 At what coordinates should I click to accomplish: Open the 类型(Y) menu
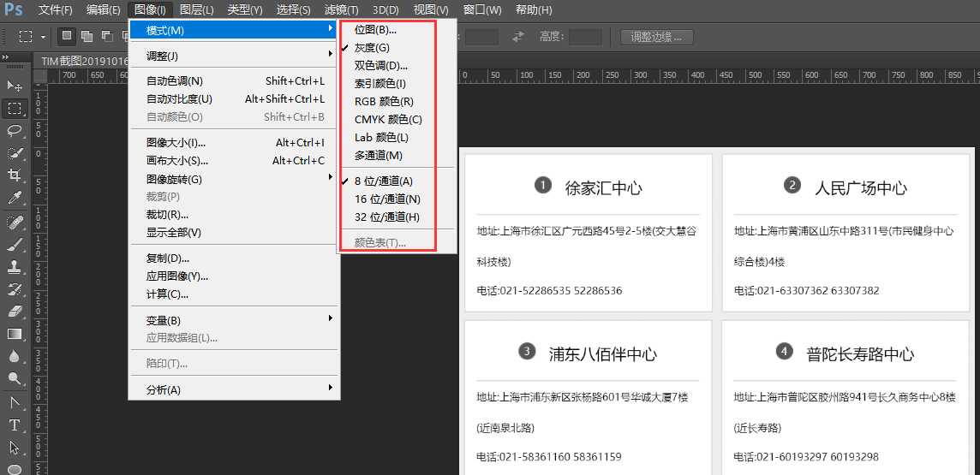point(244,10)
